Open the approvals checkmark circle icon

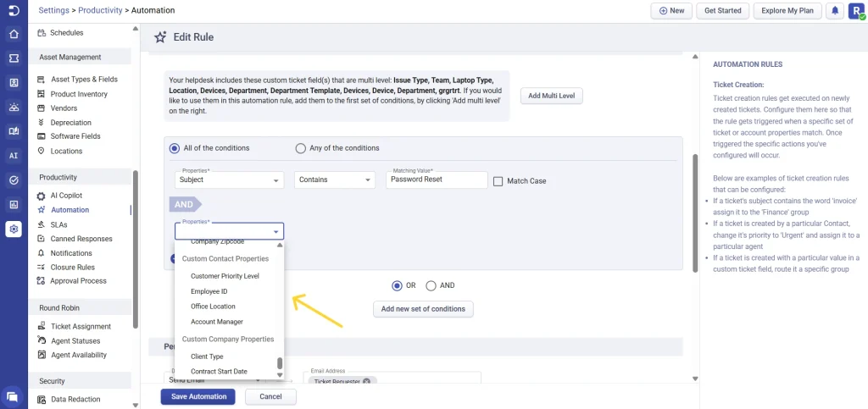14,180
